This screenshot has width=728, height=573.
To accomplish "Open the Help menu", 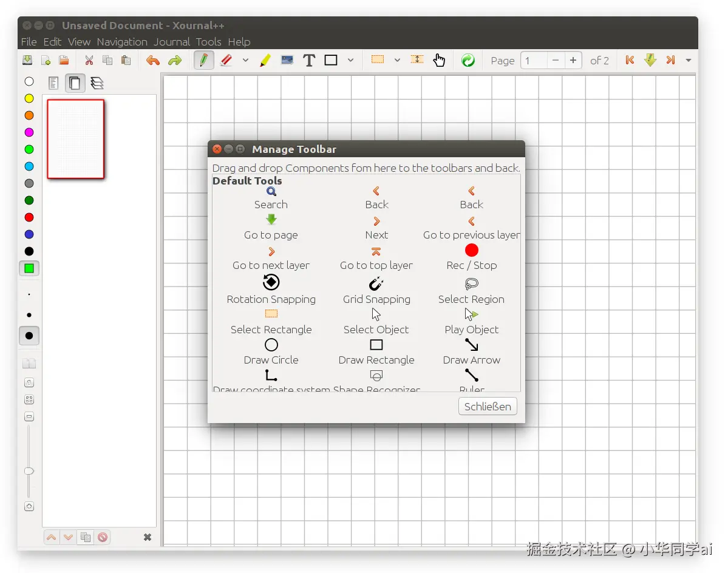I will [x=239, y=42].
